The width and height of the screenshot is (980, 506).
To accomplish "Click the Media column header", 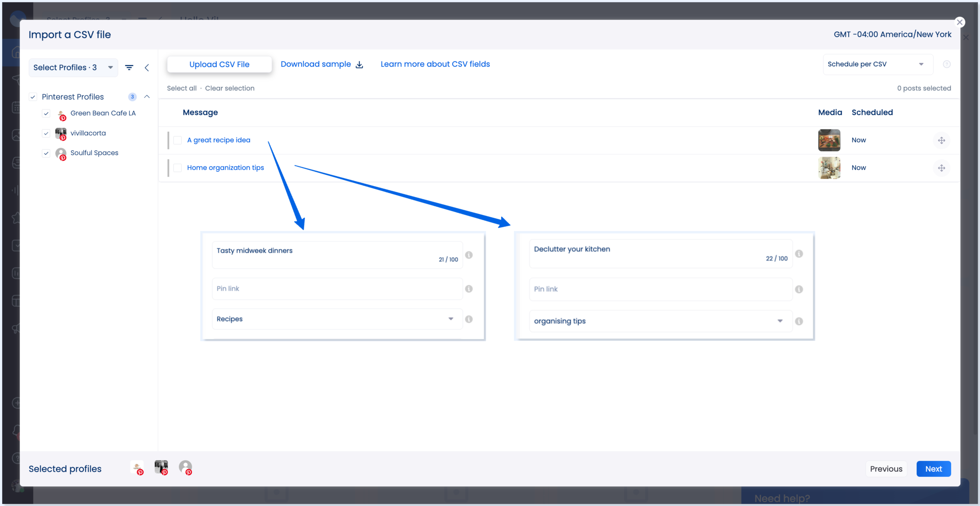I will pyautogui.click(x=830, y=113).
